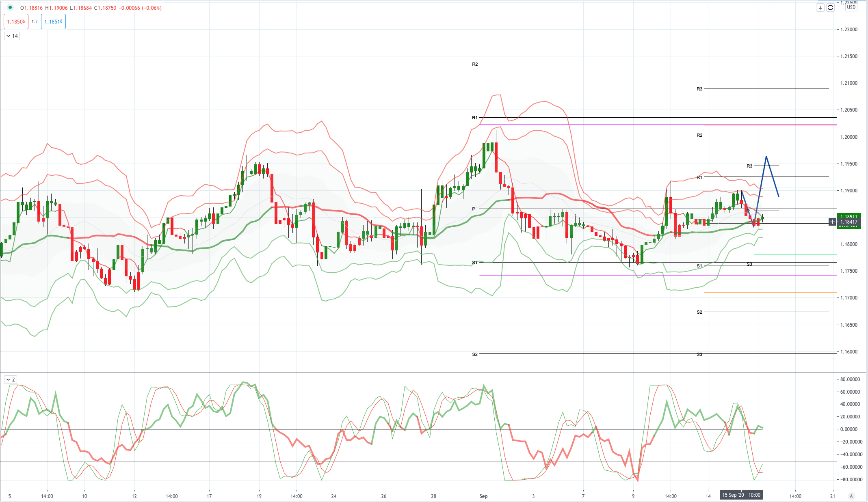Click the green market status dot
This screenshot has width=868, height=502.
pos(10,7)
